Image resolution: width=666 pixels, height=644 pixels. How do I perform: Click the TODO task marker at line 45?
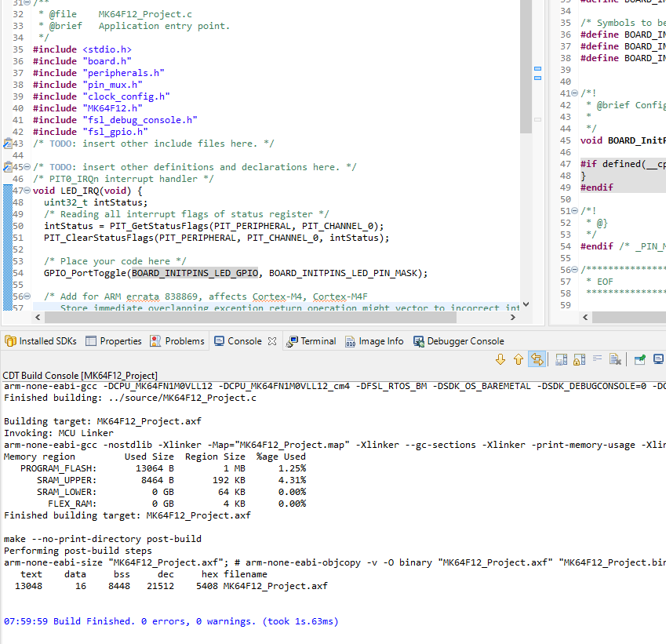pos(8,167)
